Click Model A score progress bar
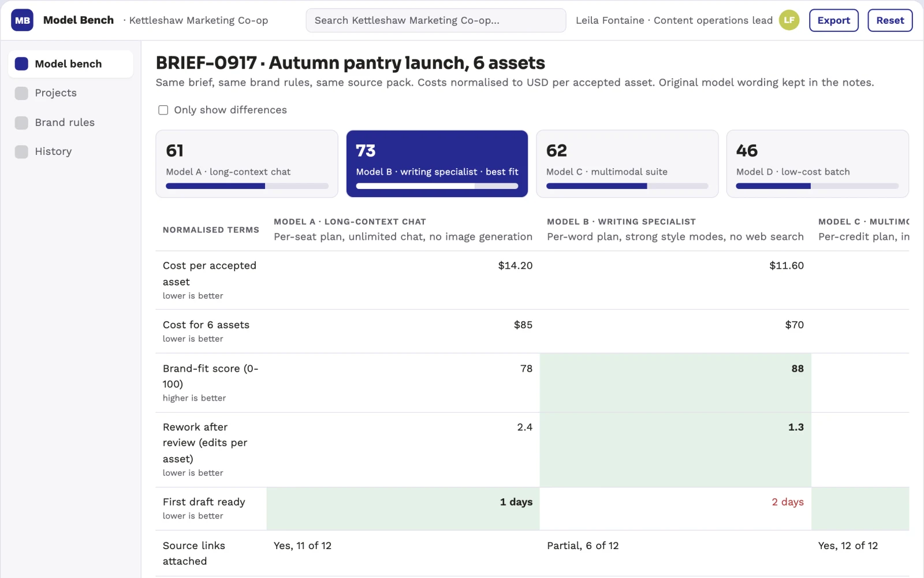924x578 pixels. [x=247, y=186]
